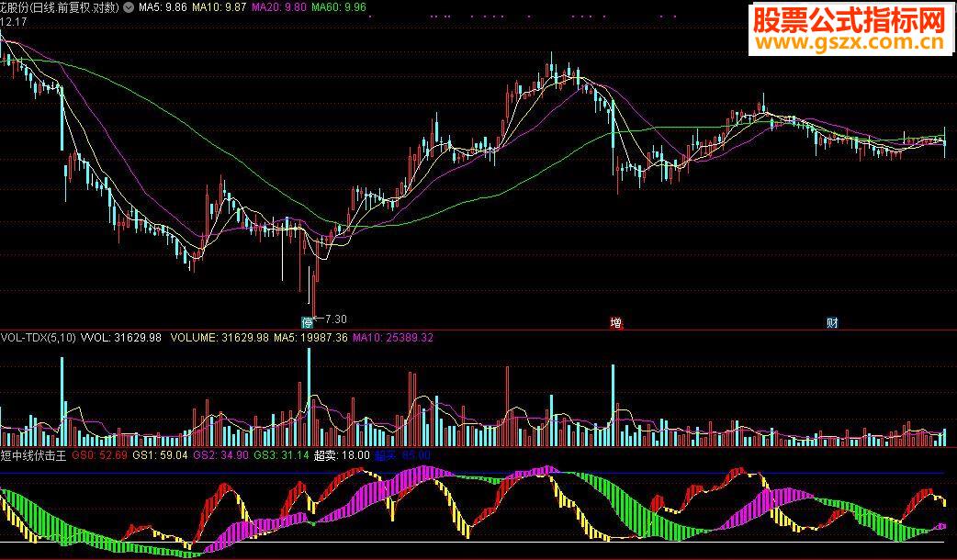The image size is (957, 560).
Task: Click the MA5: 9.86 indicator label
Action: point(163,8)
